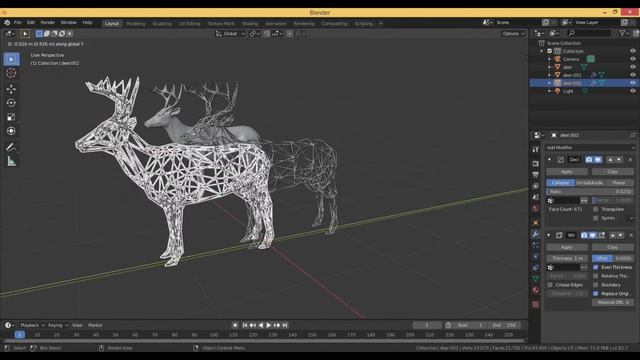
Task: Expand the Camera item in outliner
Action: pos(549,59)
